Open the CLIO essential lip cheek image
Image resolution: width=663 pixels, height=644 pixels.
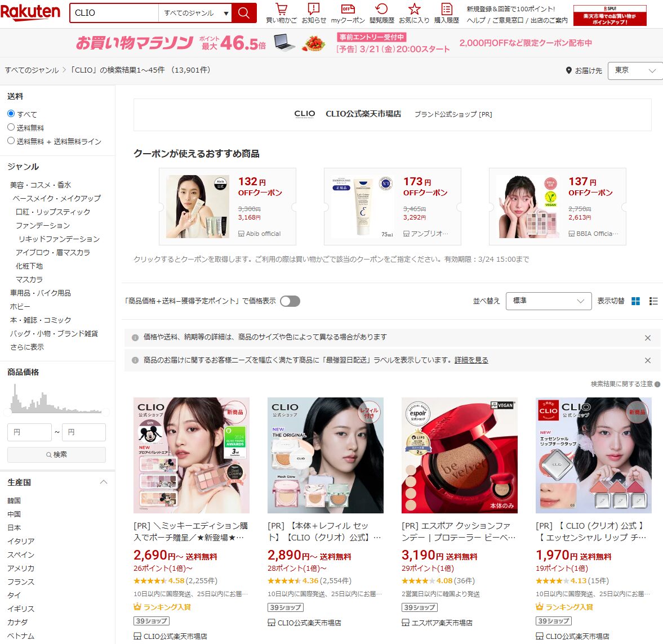[x=594, y=455]
